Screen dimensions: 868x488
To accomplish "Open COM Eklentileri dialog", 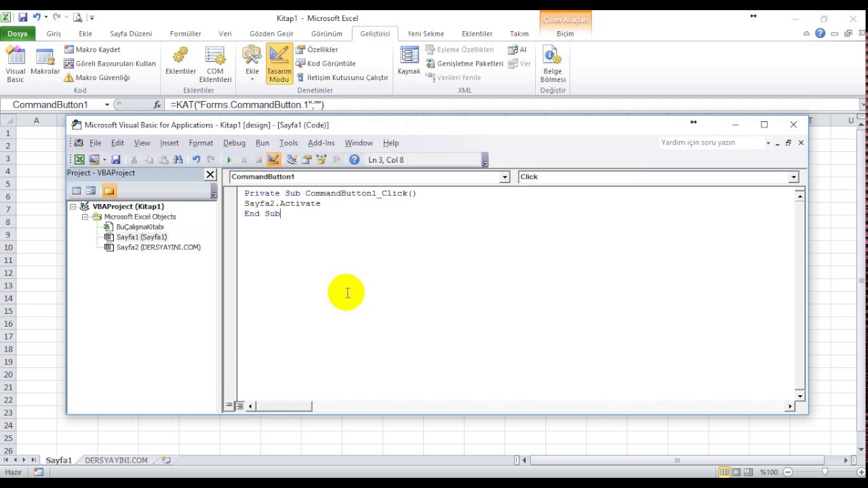I will 215,65.
